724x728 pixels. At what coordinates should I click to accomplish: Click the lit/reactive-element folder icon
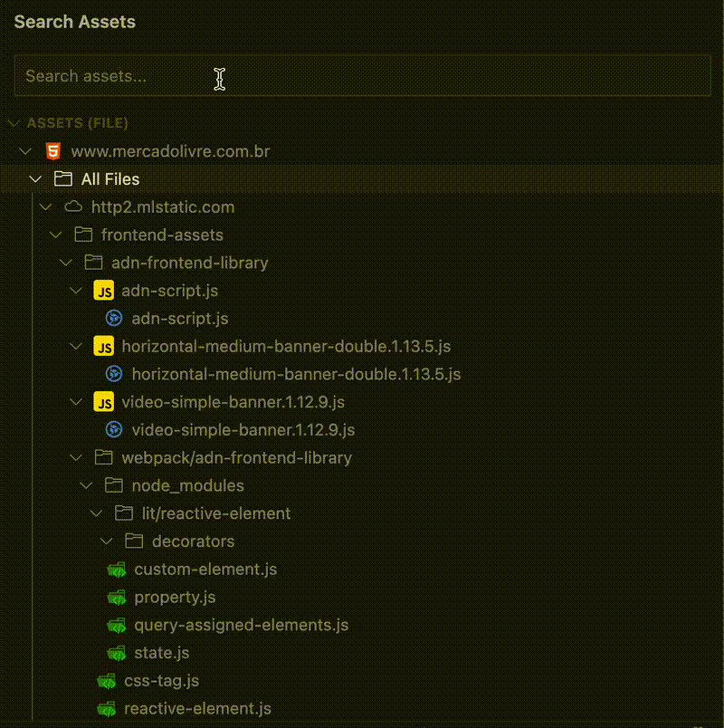(x=124, y=513)
